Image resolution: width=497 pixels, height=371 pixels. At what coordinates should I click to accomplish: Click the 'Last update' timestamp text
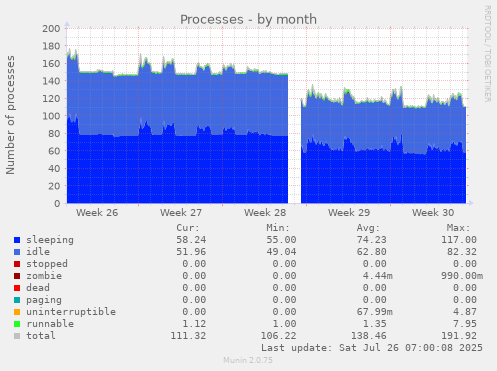coord(372,348)
